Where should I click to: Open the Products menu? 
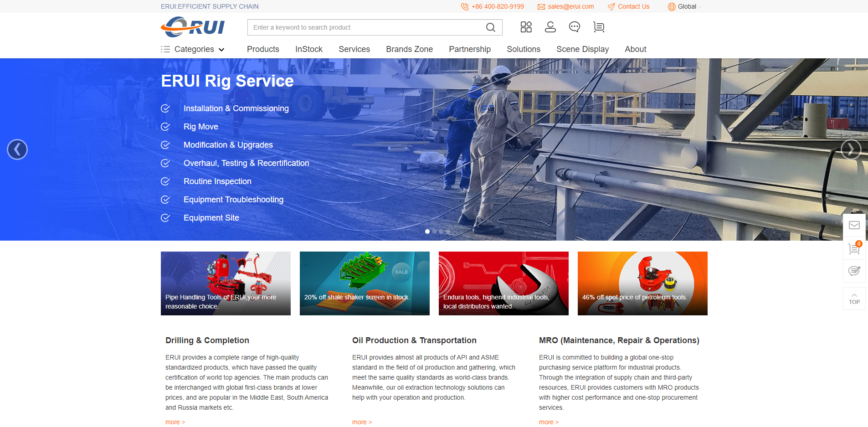[x=263, y=49]
